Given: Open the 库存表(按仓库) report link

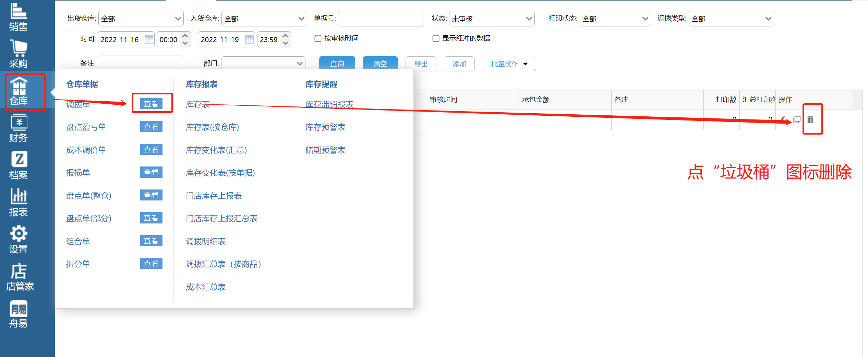Looking at the screenshot, I should click(212, 127).
